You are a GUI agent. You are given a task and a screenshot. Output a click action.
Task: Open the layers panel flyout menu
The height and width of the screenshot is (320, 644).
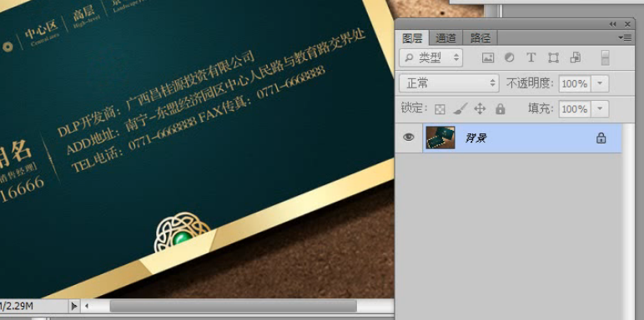(x=625, y=37)
